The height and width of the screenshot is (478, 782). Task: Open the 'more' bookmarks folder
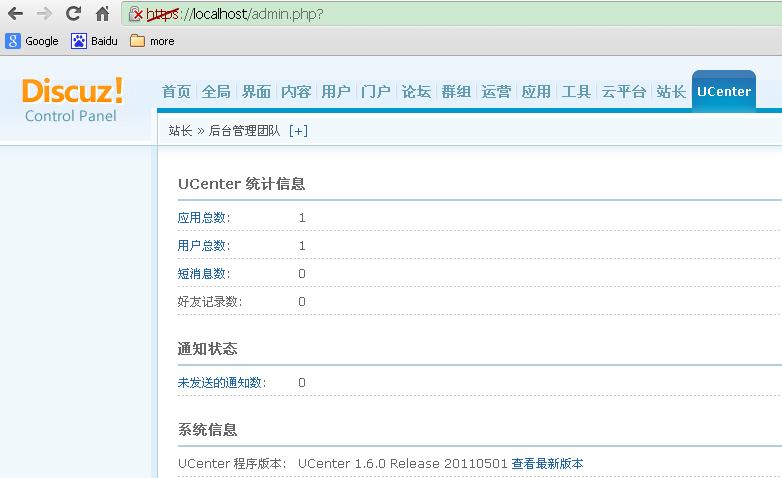click(x=152, y=41)
